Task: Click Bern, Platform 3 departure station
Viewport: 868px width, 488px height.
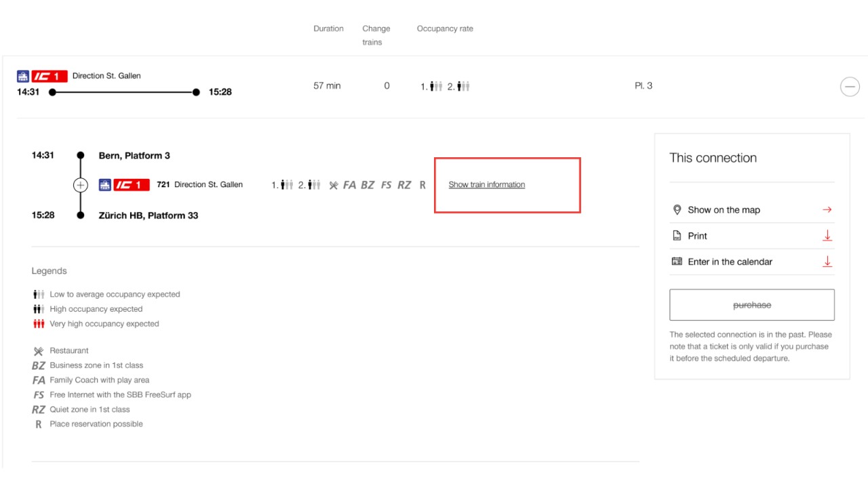Action: tap(134, 155)
